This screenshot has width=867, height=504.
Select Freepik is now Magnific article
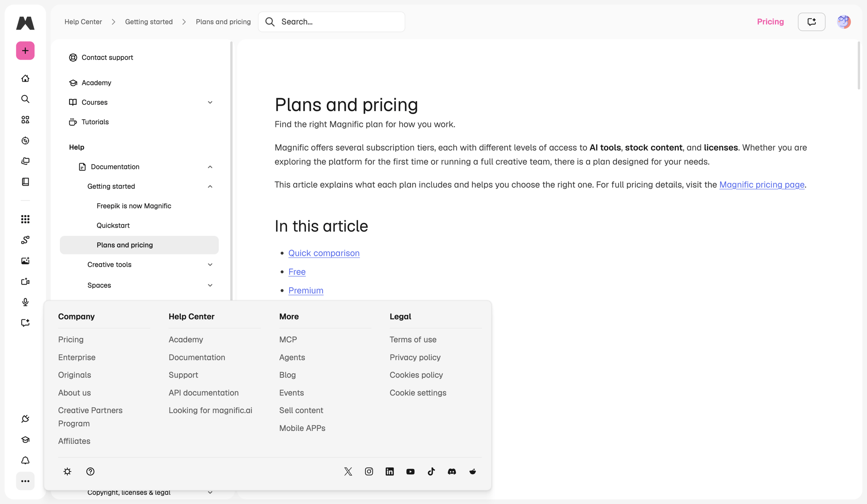tap(134, 206)
